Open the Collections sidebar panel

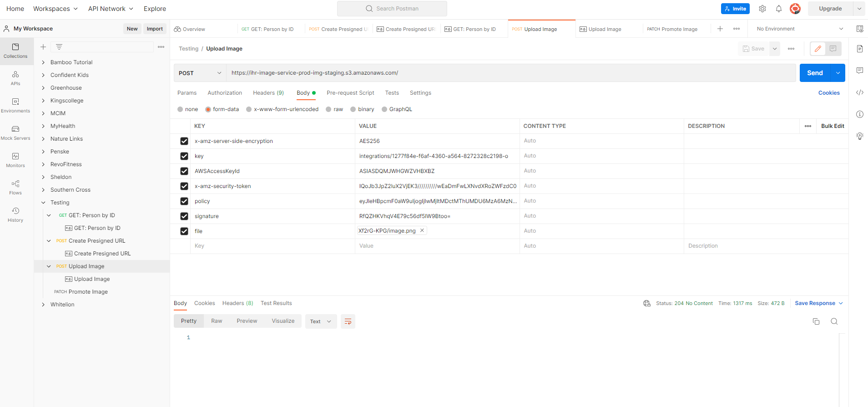coord(15,51)
